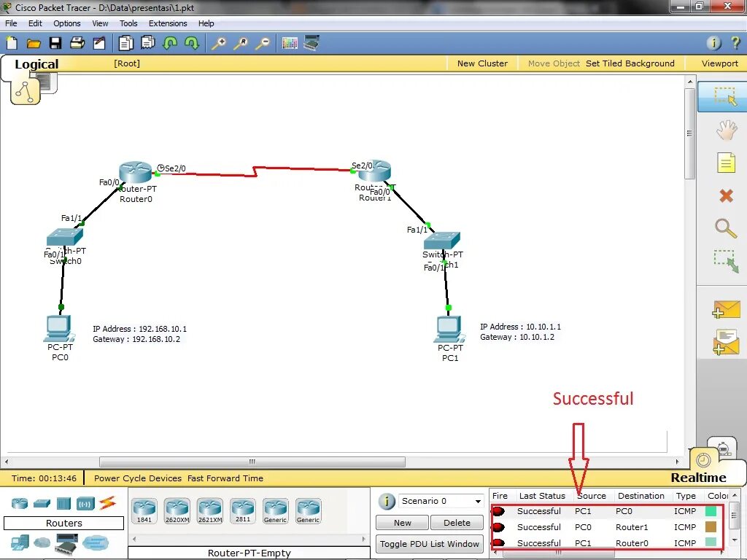Select Router0 on the workspace
This screenshot has height=560, width=747.
click(x=135, y=172)
